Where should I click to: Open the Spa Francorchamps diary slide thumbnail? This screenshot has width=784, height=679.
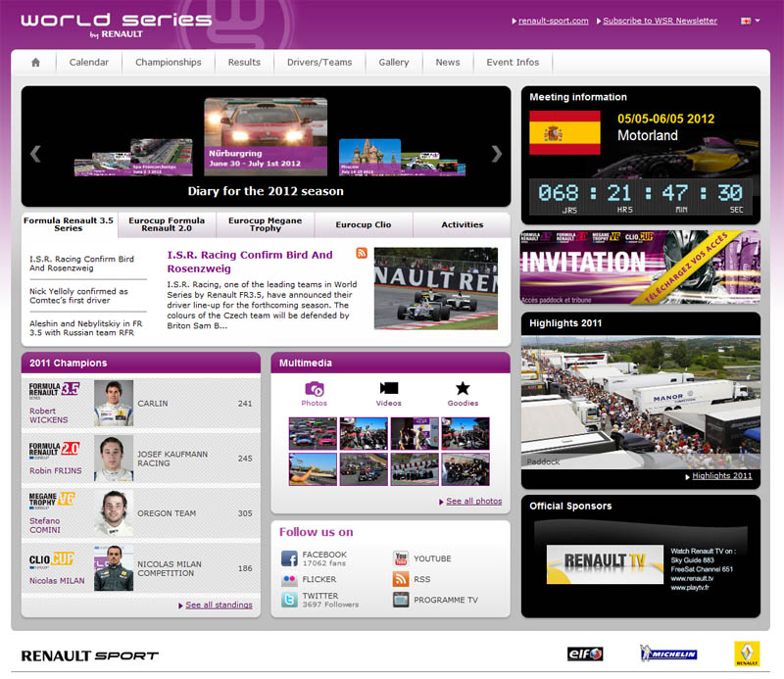coord(162,157)
